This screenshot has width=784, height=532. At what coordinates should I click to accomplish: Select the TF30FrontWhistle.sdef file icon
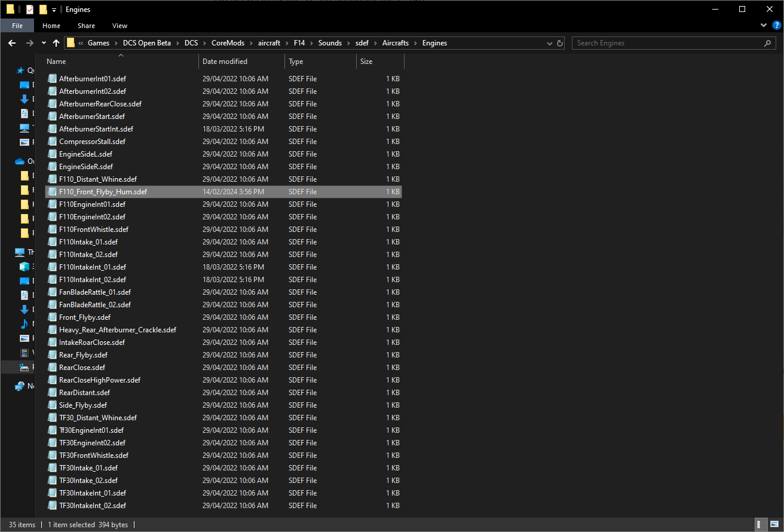[52, 455]
